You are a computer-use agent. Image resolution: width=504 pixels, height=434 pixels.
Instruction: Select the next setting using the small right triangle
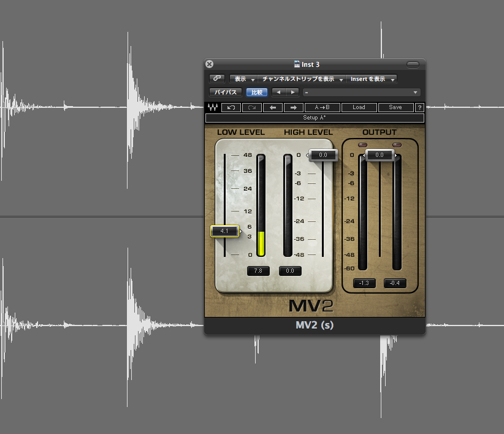point(292,92)
